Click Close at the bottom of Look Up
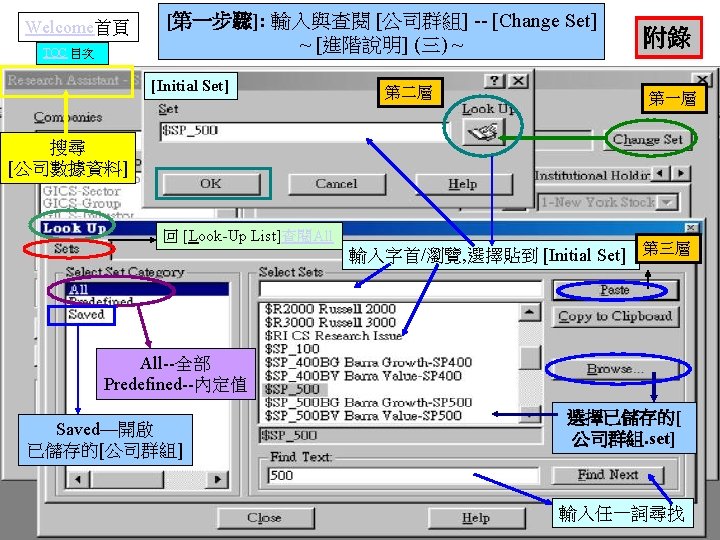 coord(265,518)
